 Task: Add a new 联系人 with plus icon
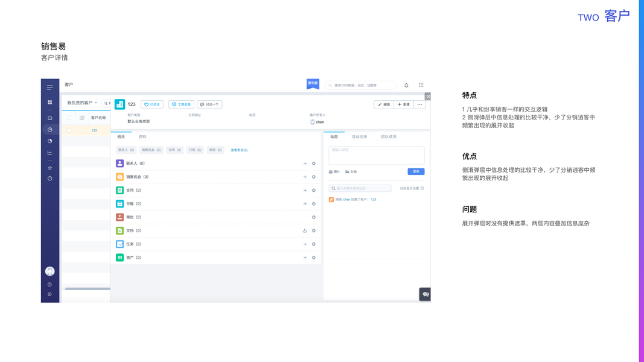pyautogui.click(x=305, y=164)
